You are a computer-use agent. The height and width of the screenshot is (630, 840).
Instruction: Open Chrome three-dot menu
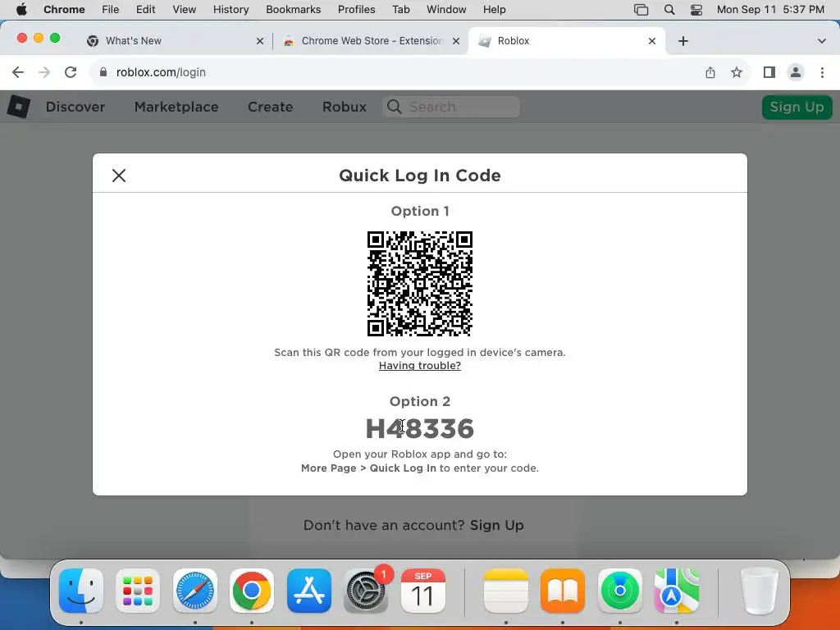(x=822, y=72)
